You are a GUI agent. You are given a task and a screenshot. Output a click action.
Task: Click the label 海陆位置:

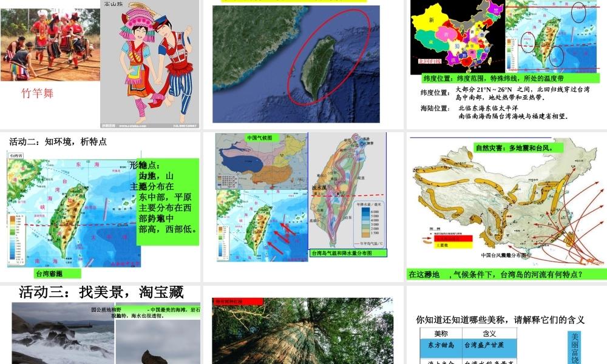pyautogui.click(x=435, y=109)
